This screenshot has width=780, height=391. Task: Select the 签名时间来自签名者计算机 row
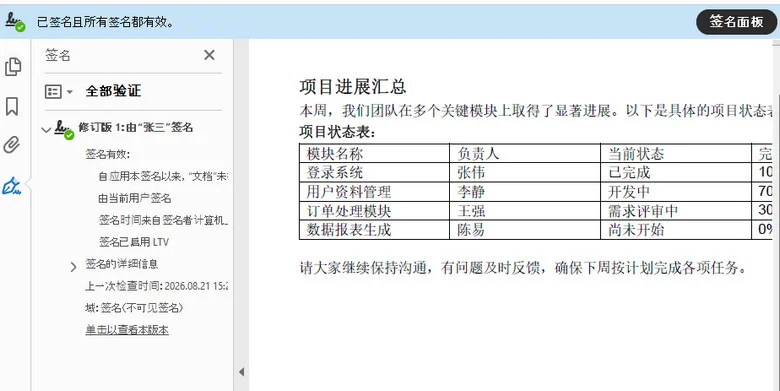click(163, 220)
